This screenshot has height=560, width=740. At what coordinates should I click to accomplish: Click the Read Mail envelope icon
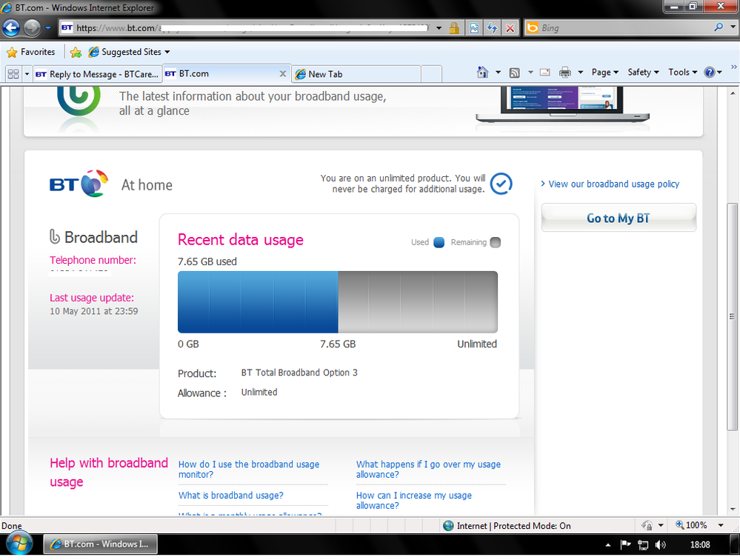click(545, 73)
